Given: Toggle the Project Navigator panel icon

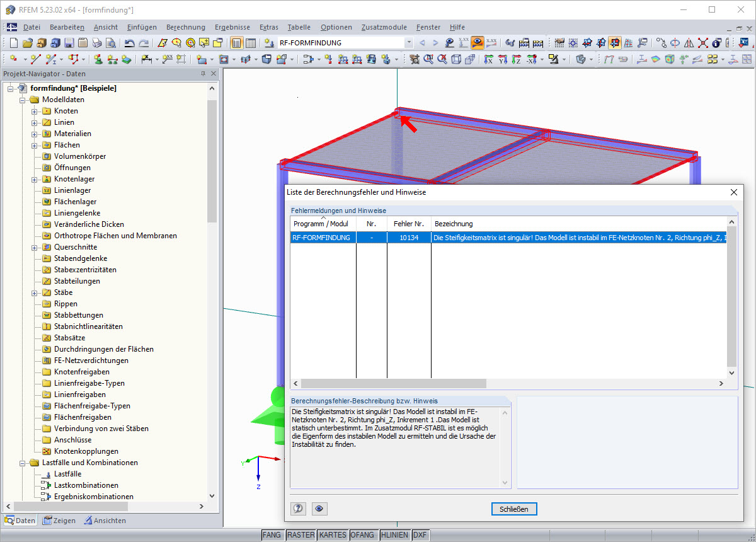Looking at the screenshot, I should click(x=237, y=43).
